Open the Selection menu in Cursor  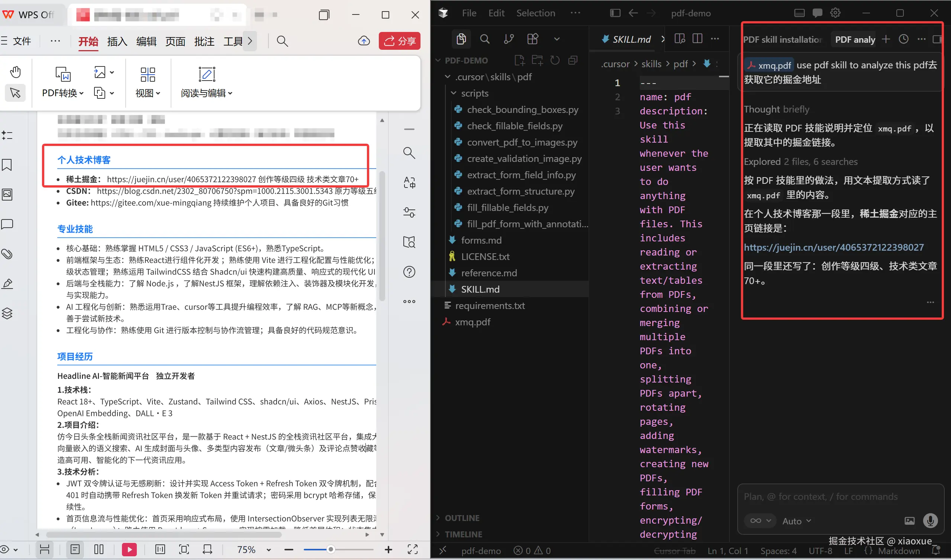pos(536,13)
